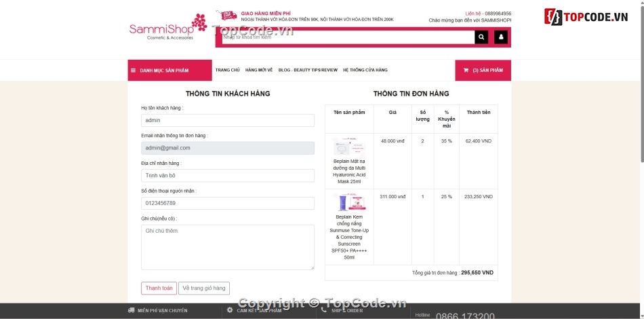Click the Số điện thoại người nhận field
The height and width of the screenshot is (319, 644).
pos(228,203)
